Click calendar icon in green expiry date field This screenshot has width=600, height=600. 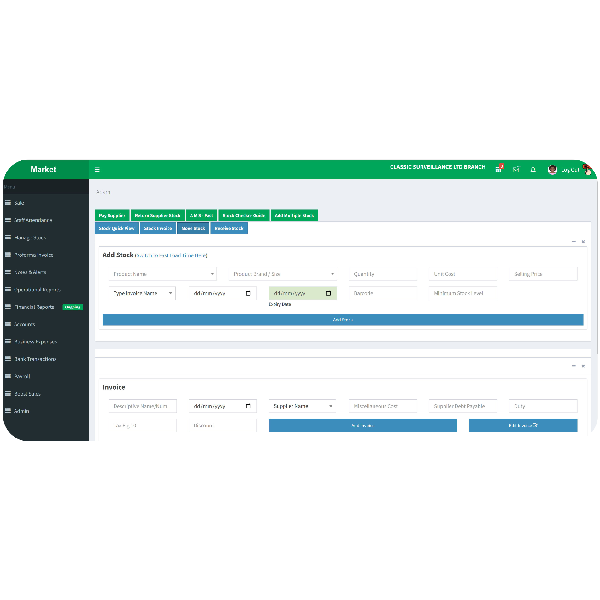[x=328, y=293]
